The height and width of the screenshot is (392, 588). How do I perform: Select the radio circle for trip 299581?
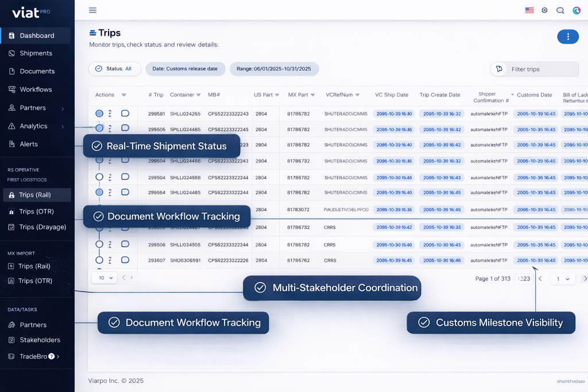99,114
